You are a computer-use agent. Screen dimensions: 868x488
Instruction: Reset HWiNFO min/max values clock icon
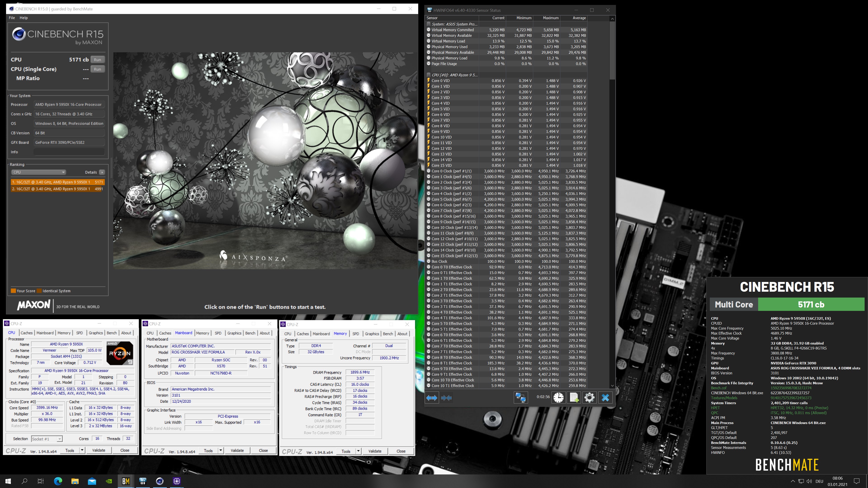pyautogui.click(x=558, y=398)
